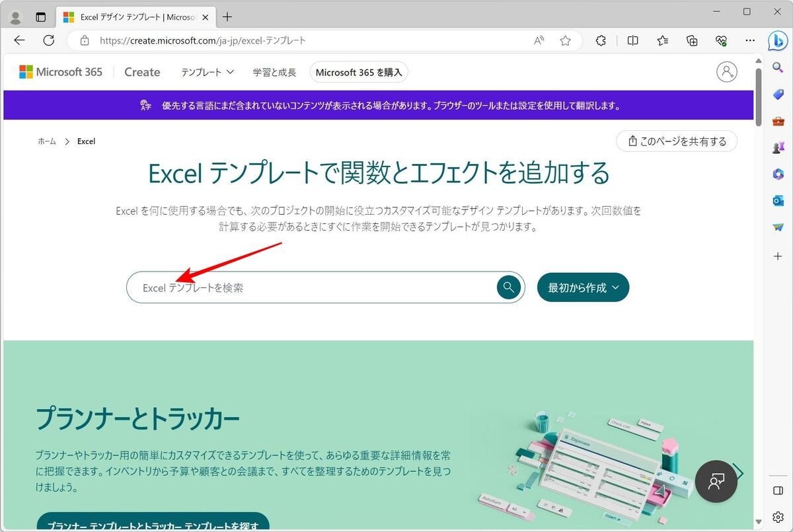The width and height of the screenshot is (793, 532).
Task: Open the tab actions menu icon
Action: (41, 17)
